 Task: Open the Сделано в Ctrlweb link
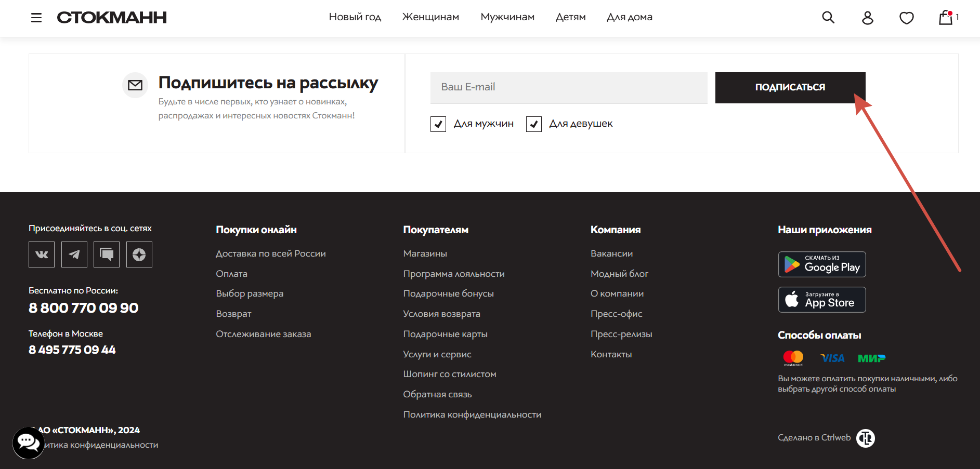(x=814, y=438)
